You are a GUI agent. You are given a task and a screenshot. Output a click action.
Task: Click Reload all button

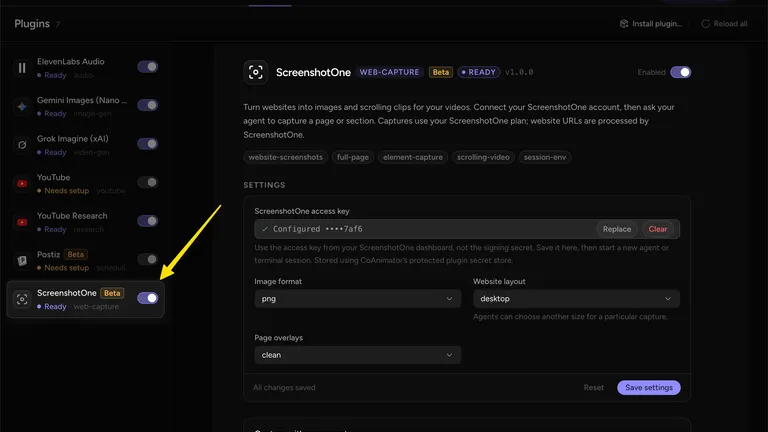click(x=724, y=24)
